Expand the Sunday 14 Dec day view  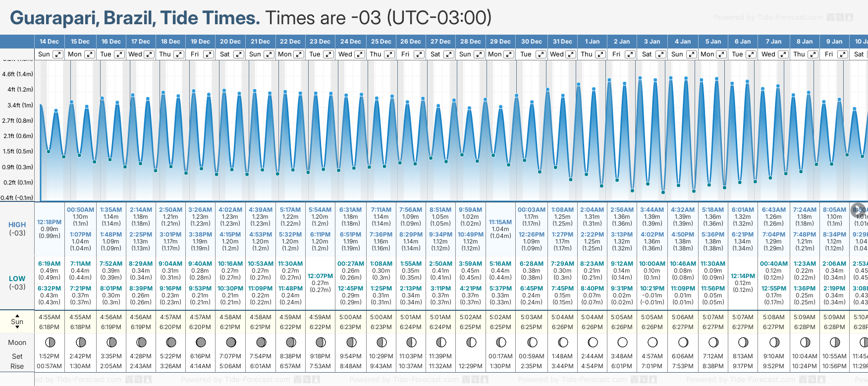[58, 54]
